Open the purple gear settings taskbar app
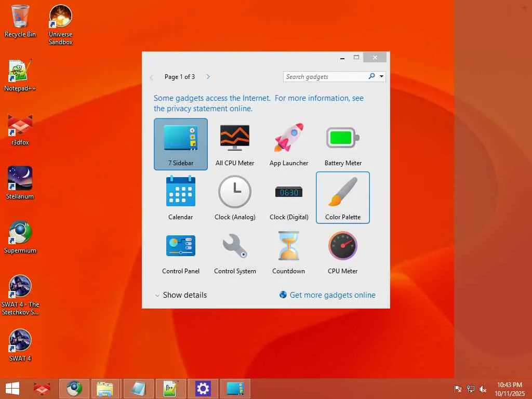The image size is (532, 399). 203,389
